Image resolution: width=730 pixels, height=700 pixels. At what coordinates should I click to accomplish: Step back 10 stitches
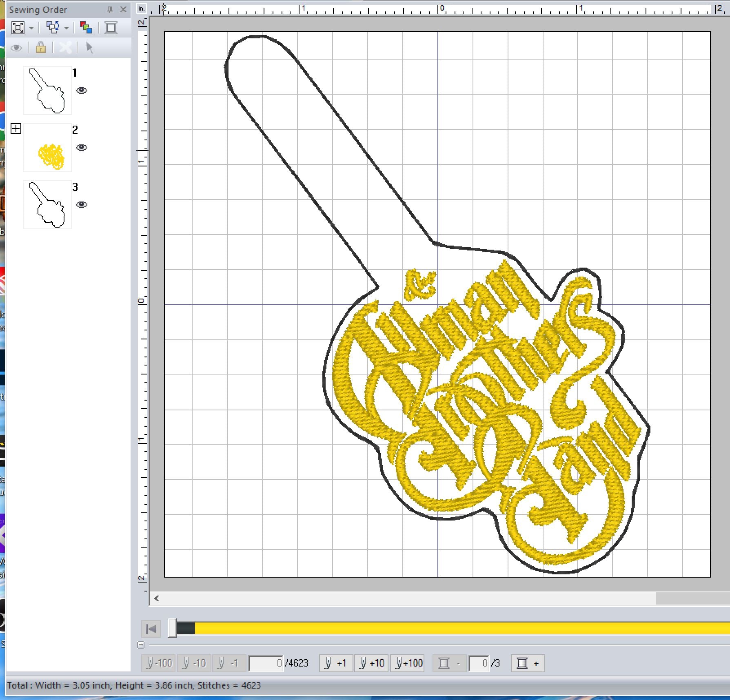click(x=194, y=663)
